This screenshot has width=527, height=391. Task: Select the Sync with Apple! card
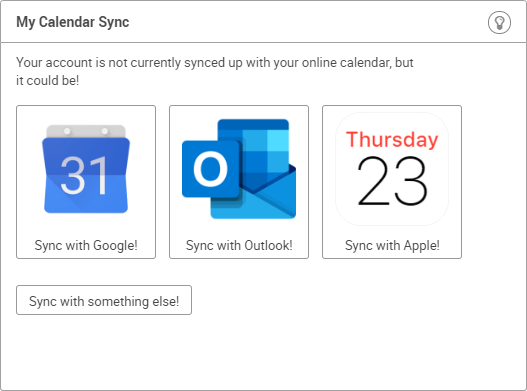[392, 182]
